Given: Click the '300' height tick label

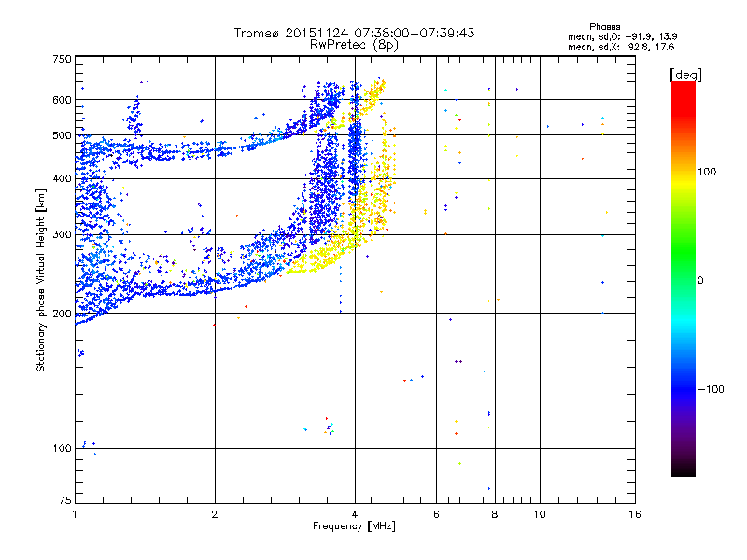Looking at the screenshot, I should tap(63, 235).
